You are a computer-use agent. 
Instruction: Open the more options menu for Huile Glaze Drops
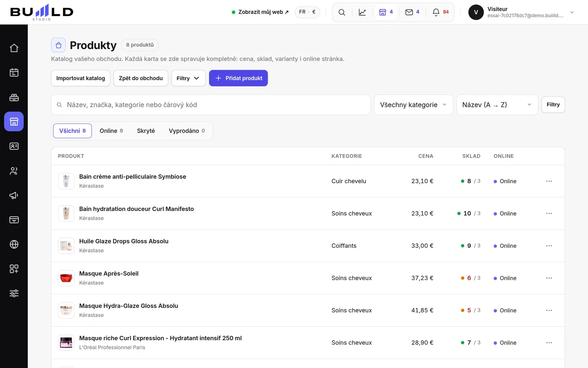[549, 246]
